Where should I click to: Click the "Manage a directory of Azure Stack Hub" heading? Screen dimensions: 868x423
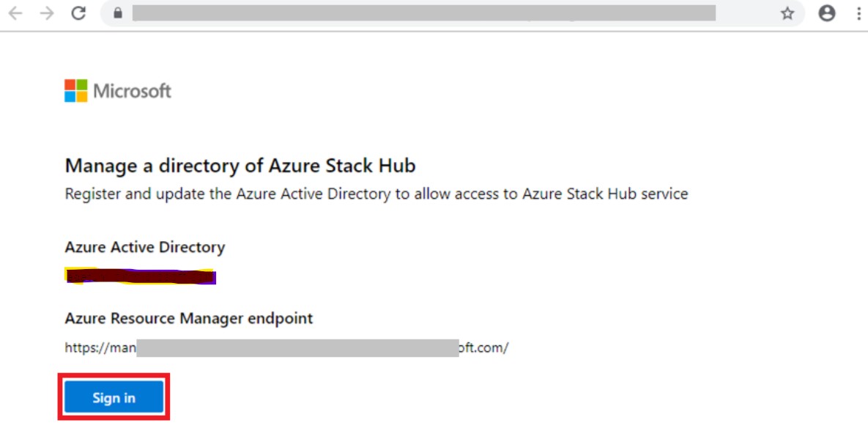[x=240, y=166]
